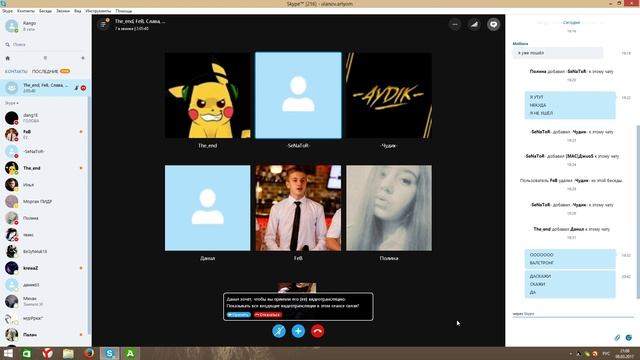640x360 pixels.
Task: Click The_end Pikachu video tile
Action: pyautogui.click(x=208, y=95)
